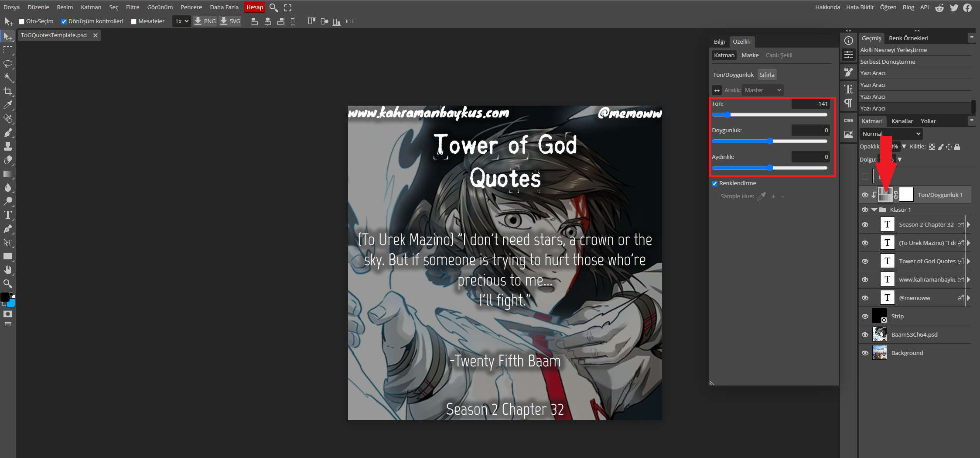Select the Lasso tool
This screenshot has height=458, width=980.
[8, 64]
